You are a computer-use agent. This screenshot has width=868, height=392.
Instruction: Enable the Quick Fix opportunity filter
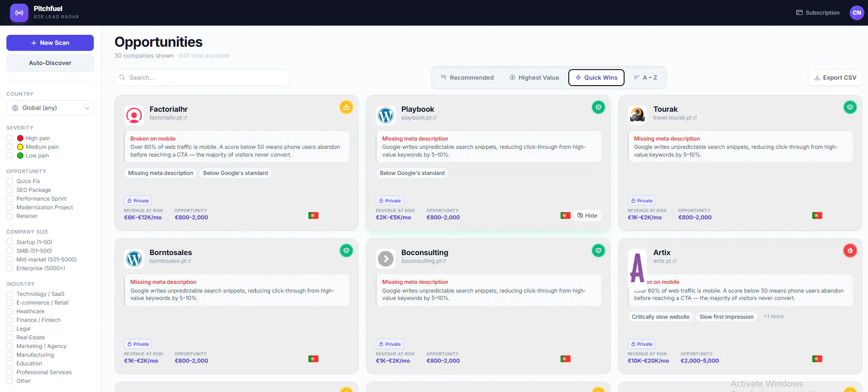click(10, 181)
